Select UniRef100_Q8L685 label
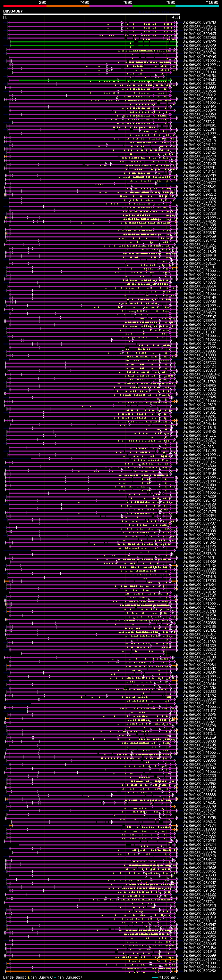Viewport: 222px width, 980px height. (x=199, y=225)
